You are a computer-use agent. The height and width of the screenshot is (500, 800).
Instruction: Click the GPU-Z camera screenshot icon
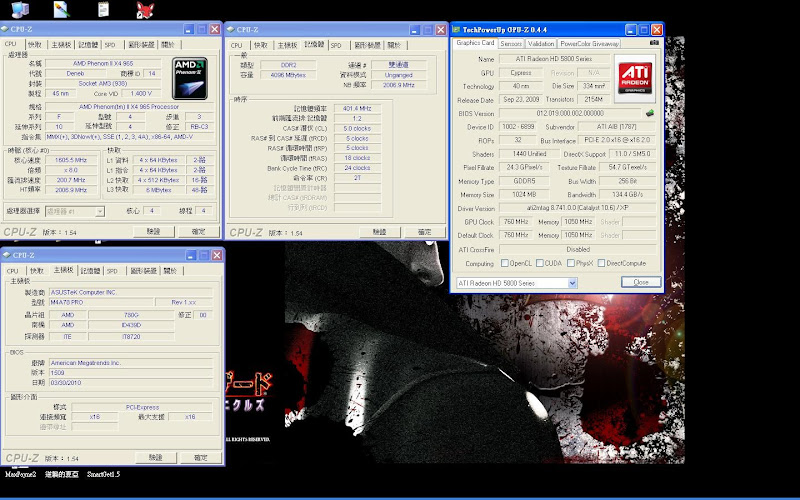654,43
